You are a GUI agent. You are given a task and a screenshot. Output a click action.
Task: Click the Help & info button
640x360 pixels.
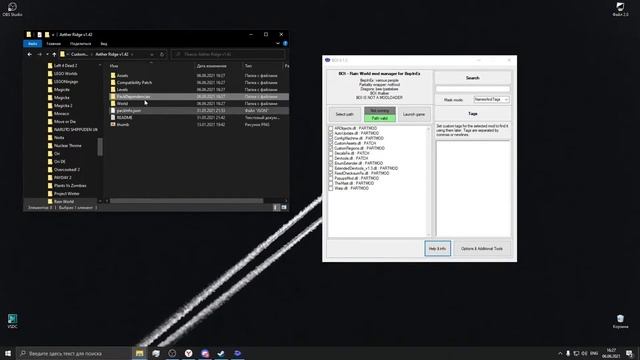click(x=438, y=249)
